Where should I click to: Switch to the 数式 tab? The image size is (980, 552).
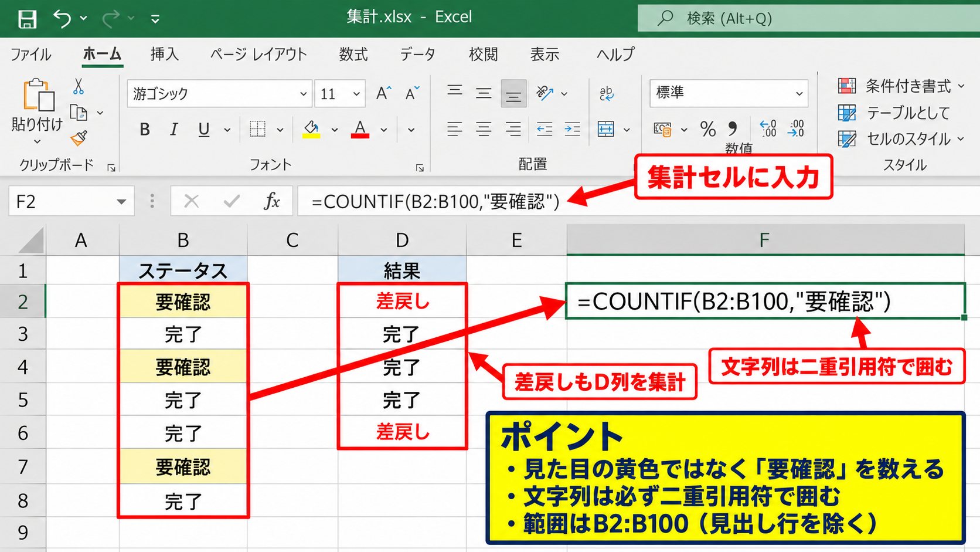(x=353, y=55)
